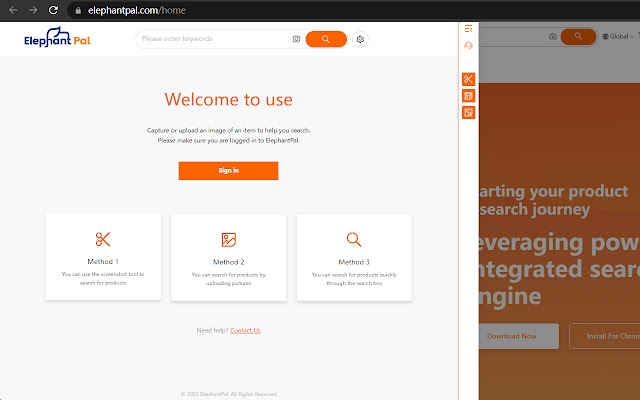This screenshot has height=400, width=640.
Task: Select the Method 1 label
Action: point(103,262)
